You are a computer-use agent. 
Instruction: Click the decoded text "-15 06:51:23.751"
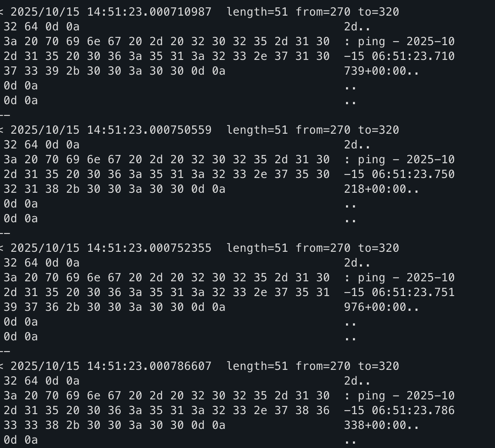[399, 292]
